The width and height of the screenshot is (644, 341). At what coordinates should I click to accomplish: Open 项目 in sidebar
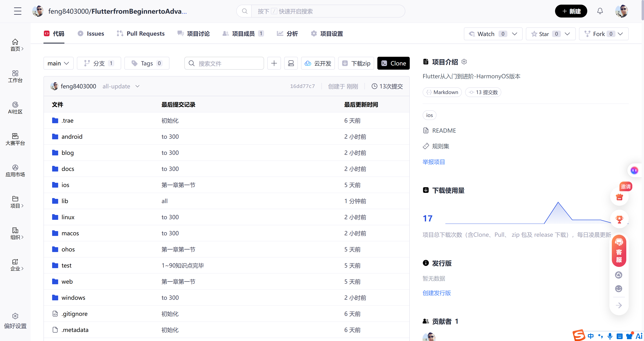pos(15,202)
